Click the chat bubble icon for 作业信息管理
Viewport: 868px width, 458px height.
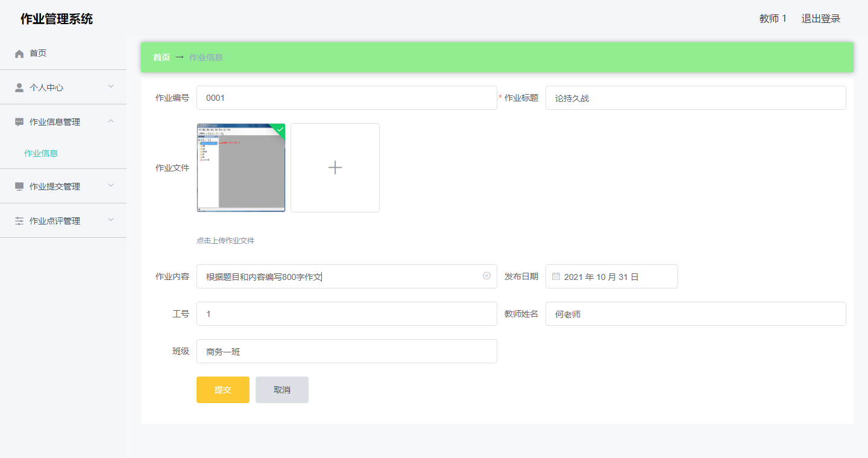(19, 122)
